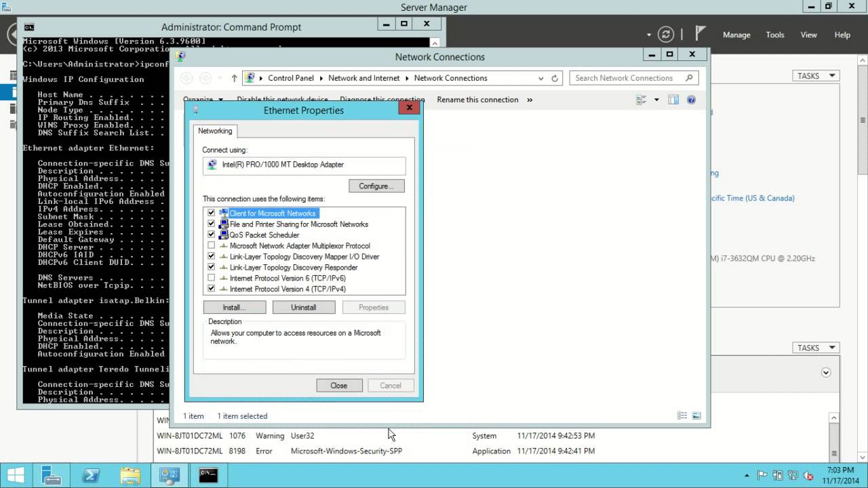This screenshot has width=868, height=488.
Task: Open address bar history dropdown
Action: click(540, 78)
